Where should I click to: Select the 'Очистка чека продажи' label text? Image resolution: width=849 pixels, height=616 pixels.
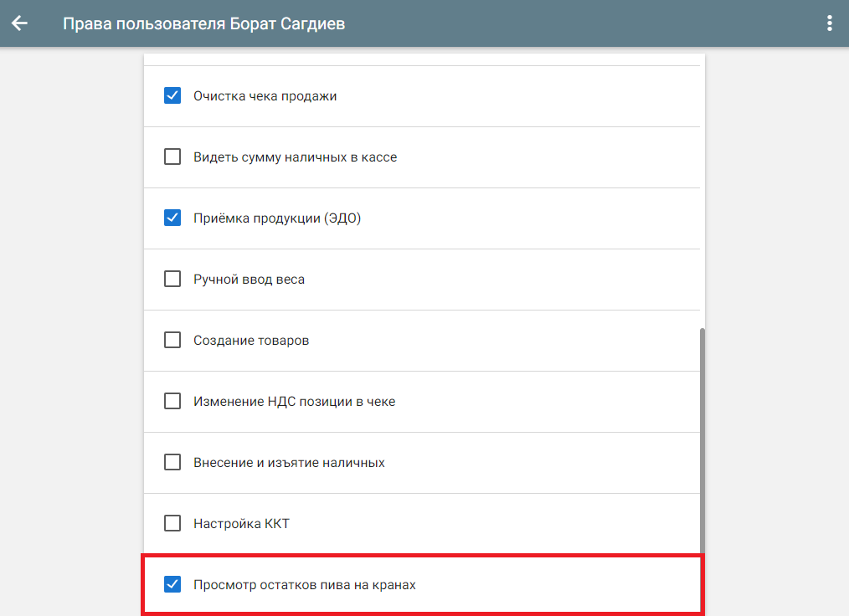265,96
